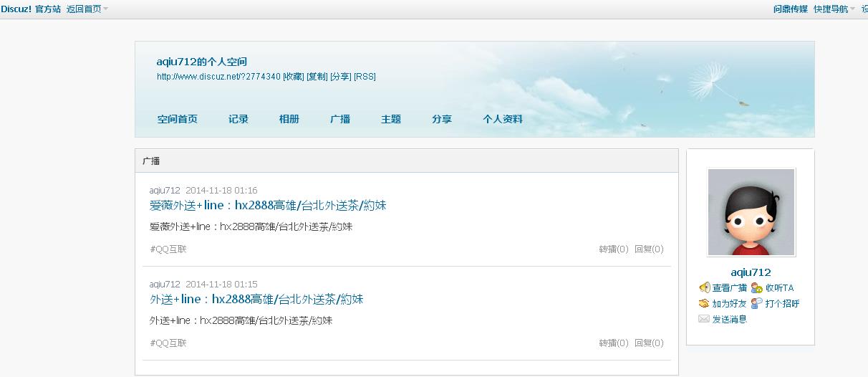This screenshot has height=377, width=868.
Task: Switch to the 分享 tab
Action: pos(442,119)
